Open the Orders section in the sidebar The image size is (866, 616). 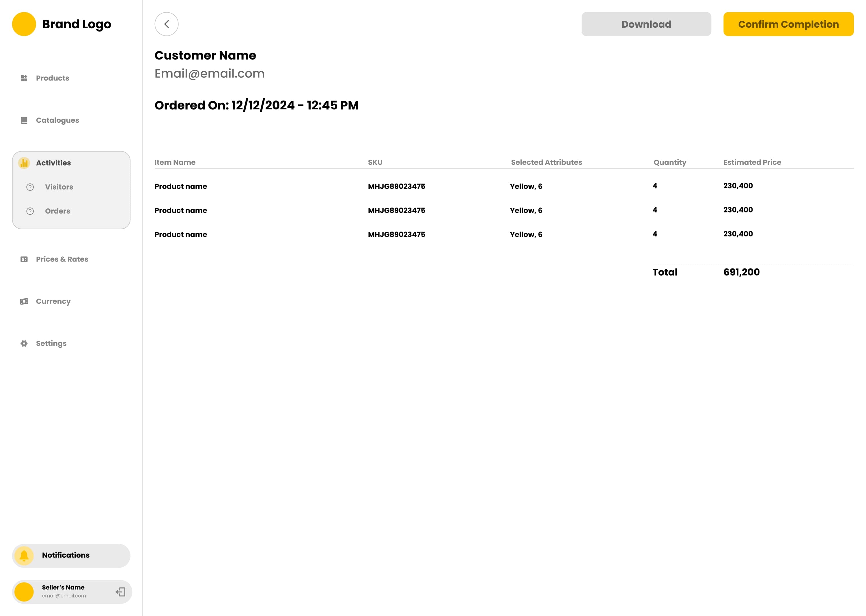(57, 211)
